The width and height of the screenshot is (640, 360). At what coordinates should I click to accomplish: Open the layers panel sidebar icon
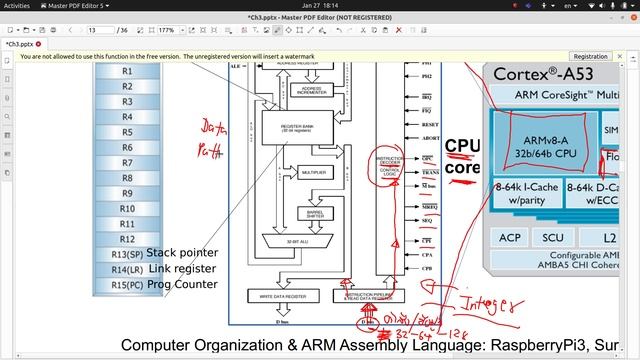pos(7,135)
